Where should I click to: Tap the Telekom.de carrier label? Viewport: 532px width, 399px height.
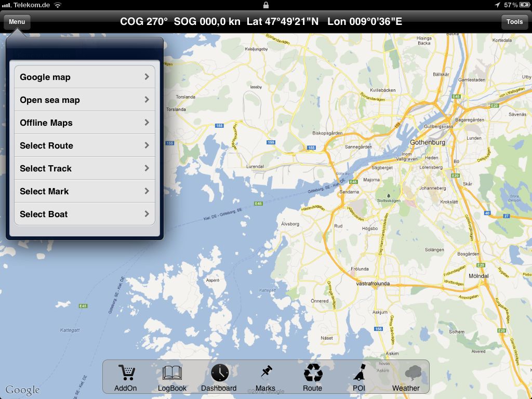pos(32,5)
